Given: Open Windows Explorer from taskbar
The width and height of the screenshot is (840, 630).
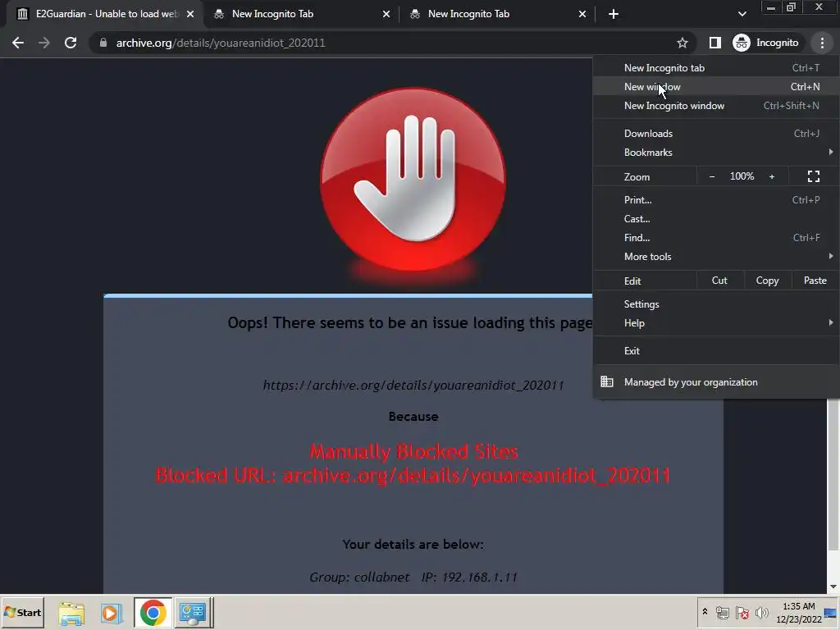Looking at the screenshot, I should coord(71,613).
